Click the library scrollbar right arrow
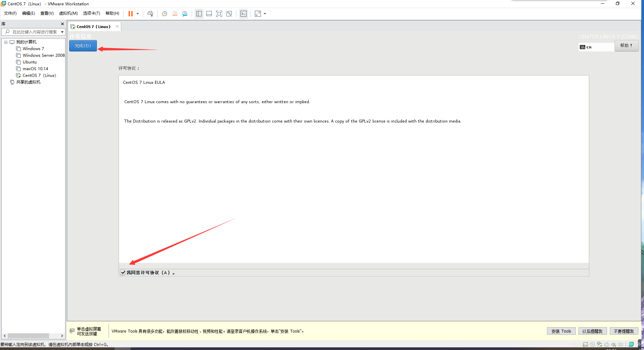 (x=62, y=336)
